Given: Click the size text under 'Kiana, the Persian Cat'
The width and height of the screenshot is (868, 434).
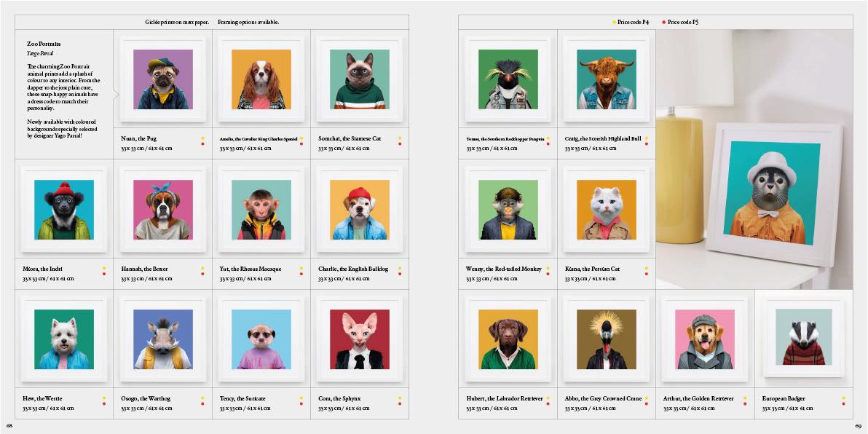Looking at the screenshot, I should 590,279.
